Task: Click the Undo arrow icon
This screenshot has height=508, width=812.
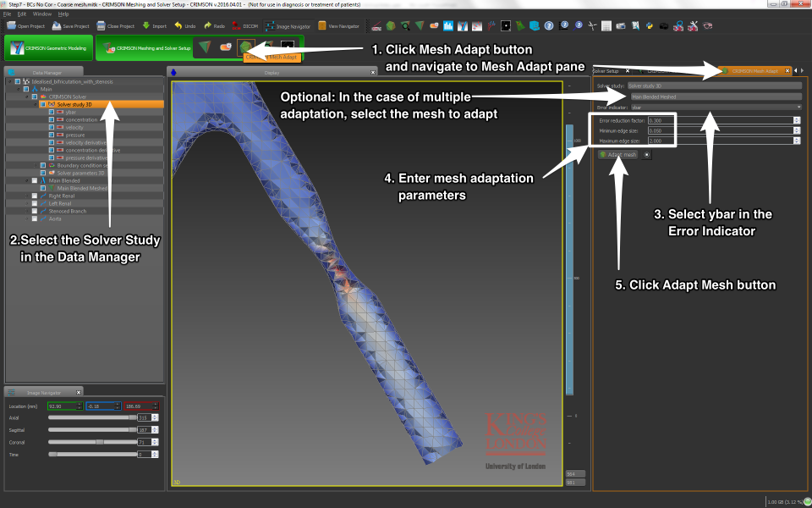Action: click(x=177, y=26)
